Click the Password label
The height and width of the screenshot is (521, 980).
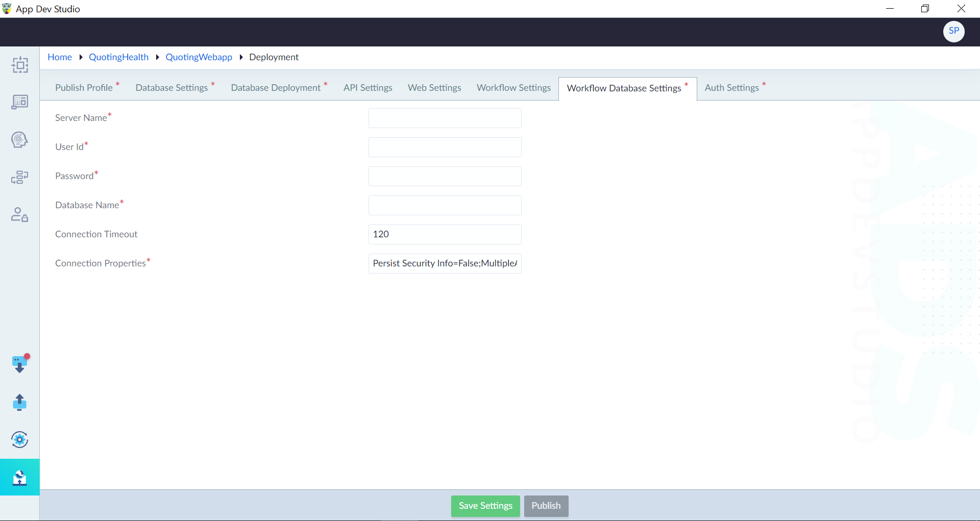pyautogui.click(x=75, y=176)
